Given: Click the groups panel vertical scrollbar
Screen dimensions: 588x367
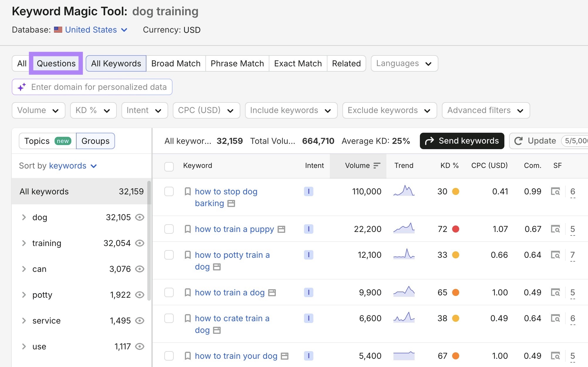Looking at the screenshot, I should [x=149, y=241].
